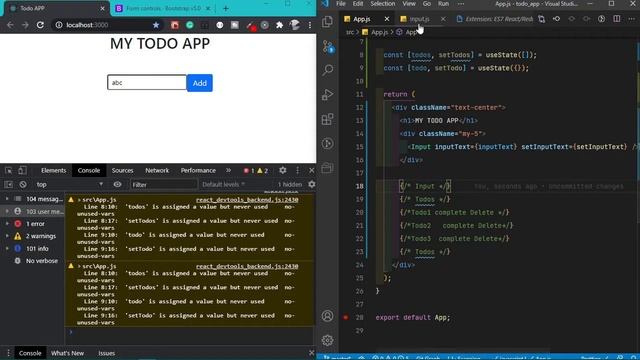Image resolution: width=640 pixels, height=360 pixels.
Task: Close the bottom console drawer
Action: pos(311,353)
